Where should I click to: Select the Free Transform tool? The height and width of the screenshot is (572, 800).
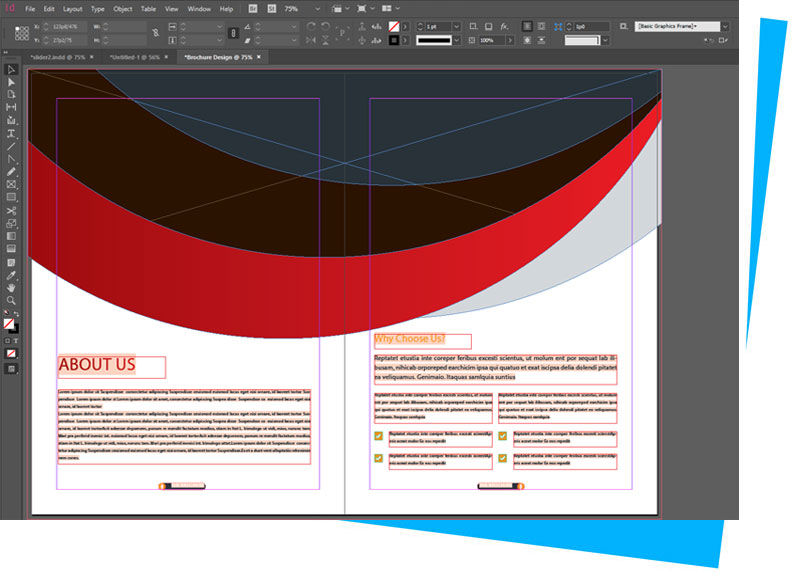11,223
